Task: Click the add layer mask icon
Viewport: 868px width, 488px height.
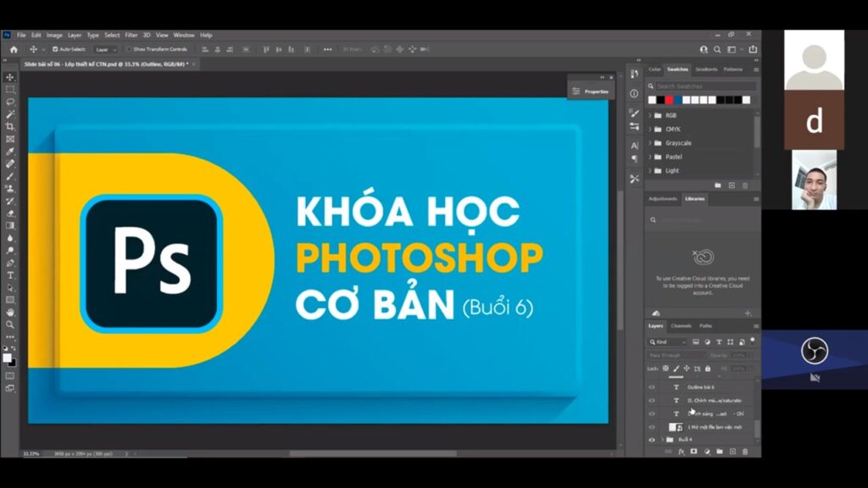Action: click(693, 452)
